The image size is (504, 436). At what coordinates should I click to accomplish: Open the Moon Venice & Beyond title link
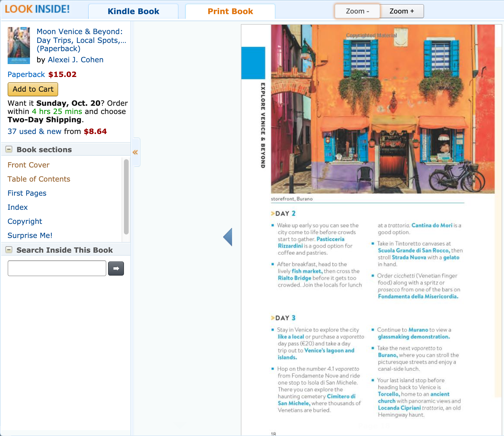pyautogui.click(x=81, y=40)
